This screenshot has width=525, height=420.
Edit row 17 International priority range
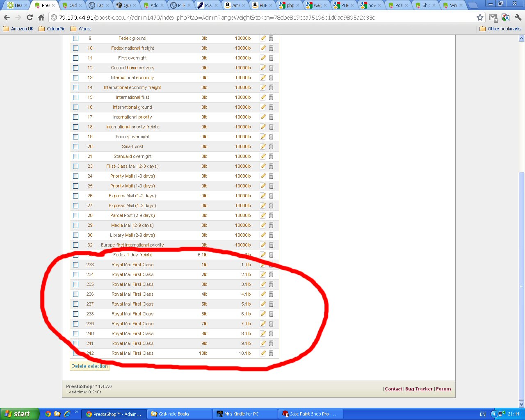[263, 117]
